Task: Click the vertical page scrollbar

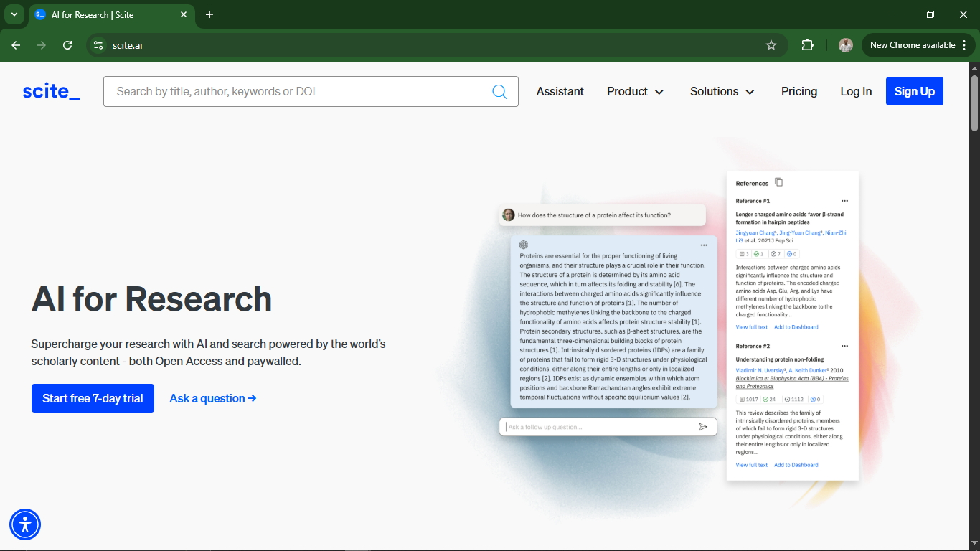Action: [x=974, y=103]
